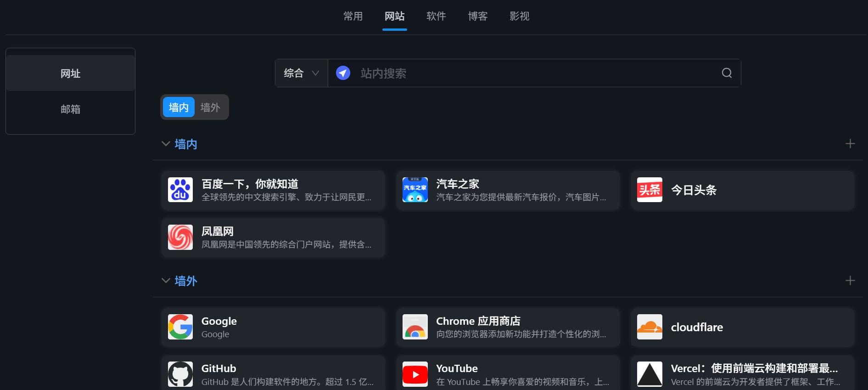Add a site with 墙外 plus icon
The width and height of the screenshot is (868, 390).
point(850,281)
